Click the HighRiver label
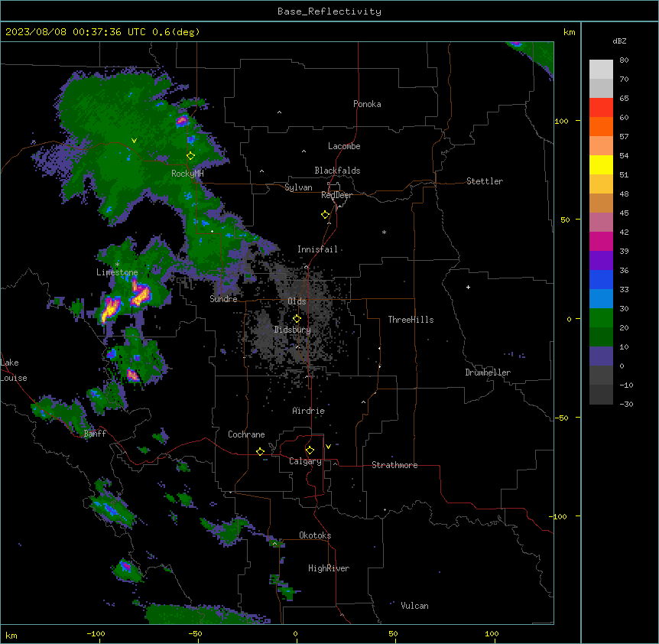 coord(329,568)
